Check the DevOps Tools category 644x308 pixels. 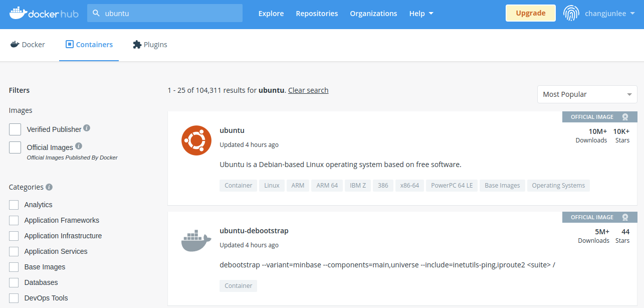pos(14,298)
